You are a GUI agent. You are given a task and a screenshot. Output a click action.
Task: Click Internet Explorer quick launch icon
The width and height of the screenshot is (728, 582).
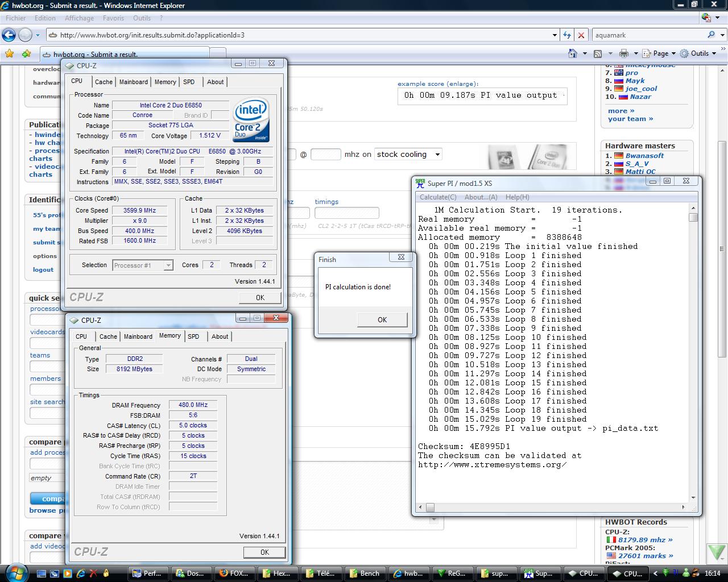[x=81, y=573]
